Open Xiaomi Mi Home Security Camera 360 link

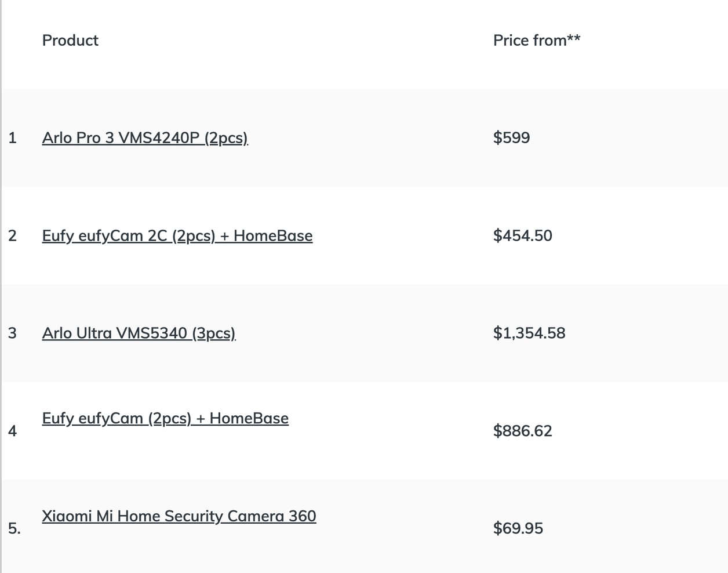(x=179, y=516)
